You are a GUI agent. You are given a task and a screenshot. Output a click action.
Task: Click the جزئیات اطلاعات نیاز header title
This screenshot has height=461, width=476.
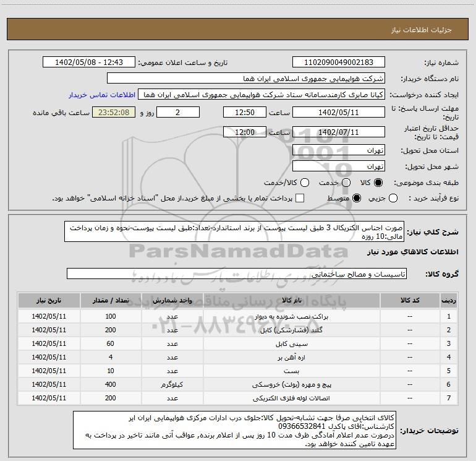[x=422, y=30]
